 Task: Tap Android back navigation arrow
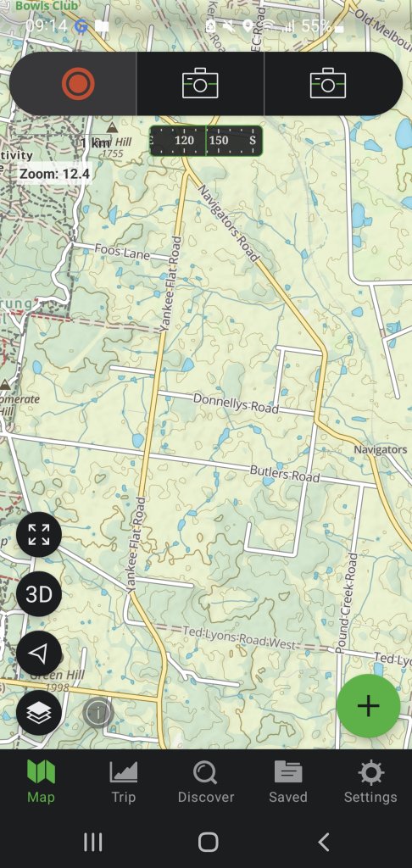(324, 842)
